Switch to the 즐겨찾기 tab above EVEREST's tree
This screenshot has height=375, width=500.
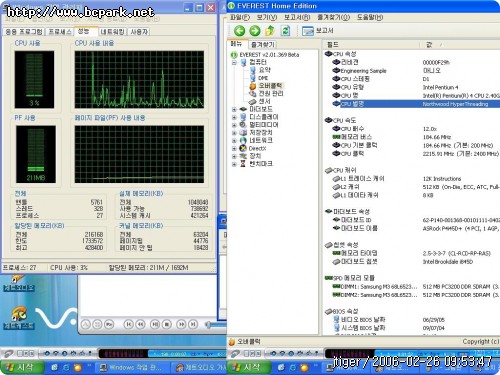tap(263, 44)
